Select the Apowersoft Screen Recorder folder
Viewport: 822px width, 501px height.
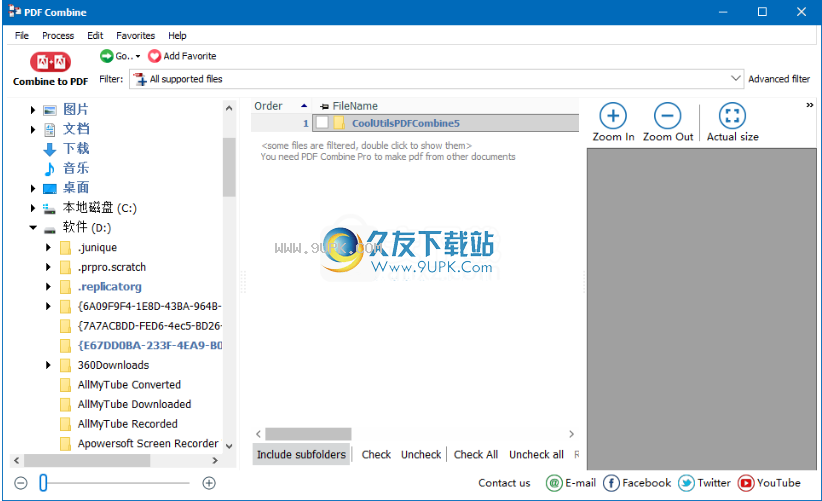point(148,443)
